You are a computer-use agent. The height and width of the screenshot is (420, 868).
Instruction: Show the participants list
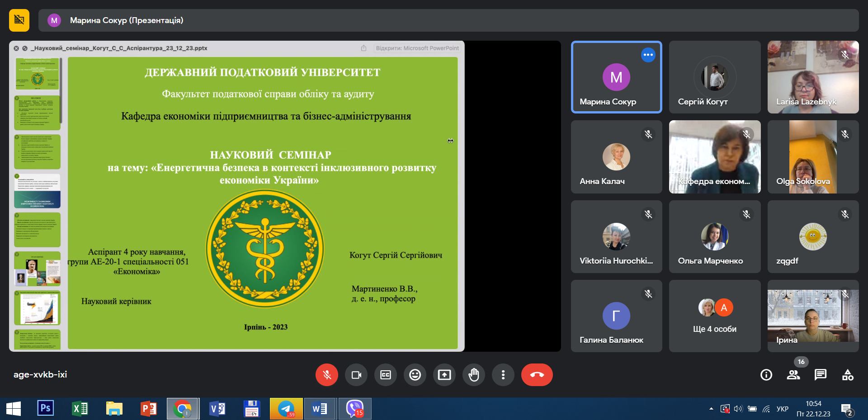point(793,375)
